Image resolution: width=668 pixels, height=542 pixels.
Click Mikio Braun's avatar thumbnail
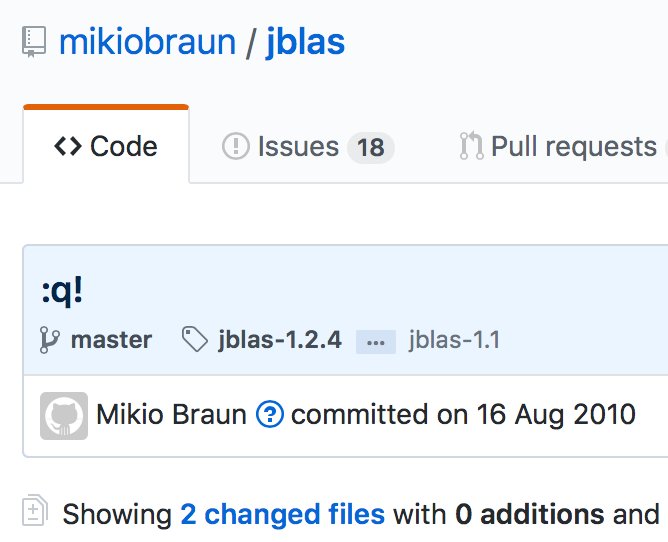63,414
